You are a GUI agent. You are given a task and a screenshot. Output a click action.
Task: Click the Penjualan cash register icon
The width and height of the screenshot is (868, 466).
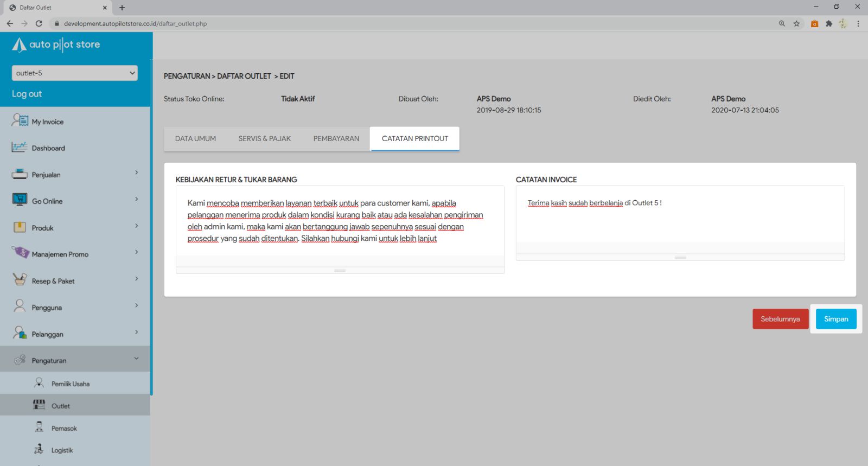[20, 174]
